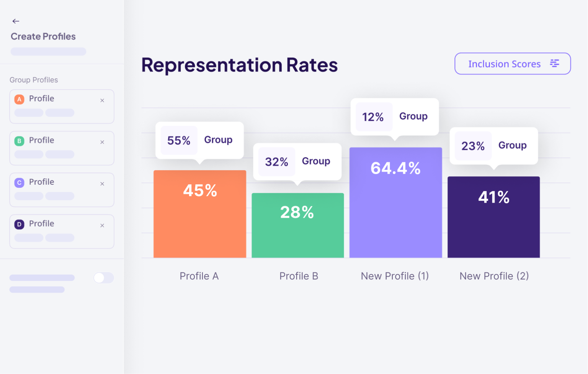The width and height of the screenshot is (588, 374).
Task: Remove Profile A using its × icon
Action: click(102, 100)
